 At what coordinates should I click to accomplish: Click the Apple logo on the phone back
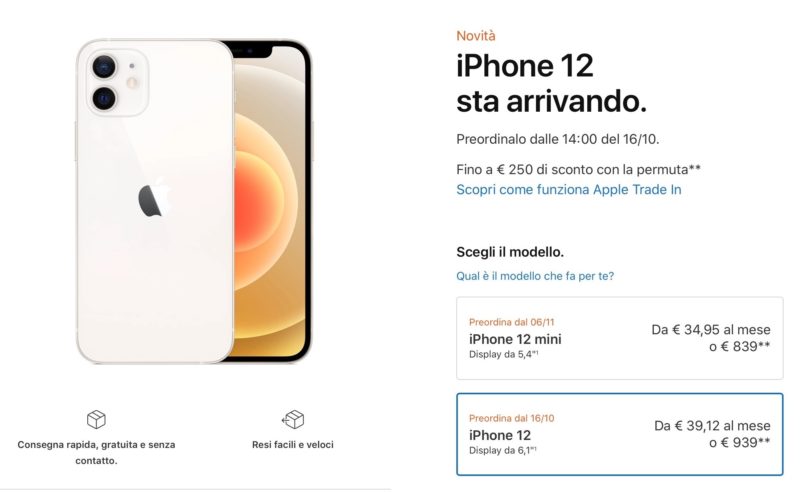coord(154,198)
